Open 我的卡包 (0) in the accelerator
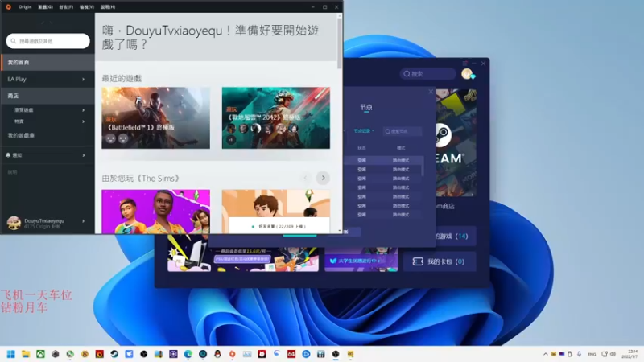This screenshot has height=362, width=644. [x=440, y=261]
